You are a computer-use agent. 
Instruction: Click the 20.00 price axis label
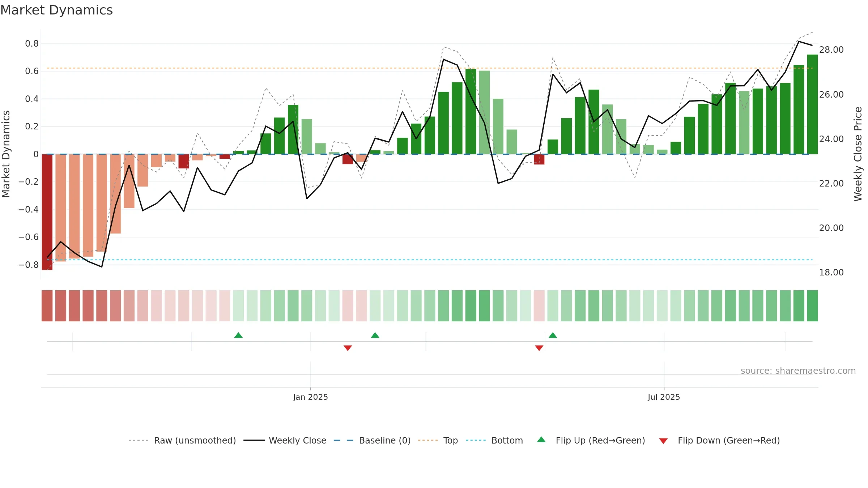coord(831,228)
